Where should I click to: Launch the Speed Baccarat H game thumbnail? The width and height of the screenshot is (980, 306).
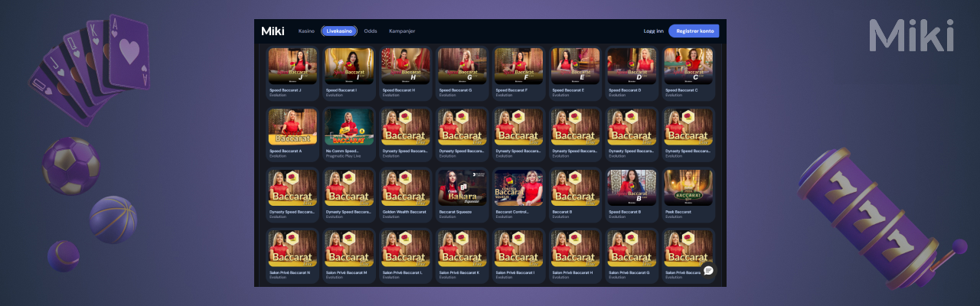point(406,66)
